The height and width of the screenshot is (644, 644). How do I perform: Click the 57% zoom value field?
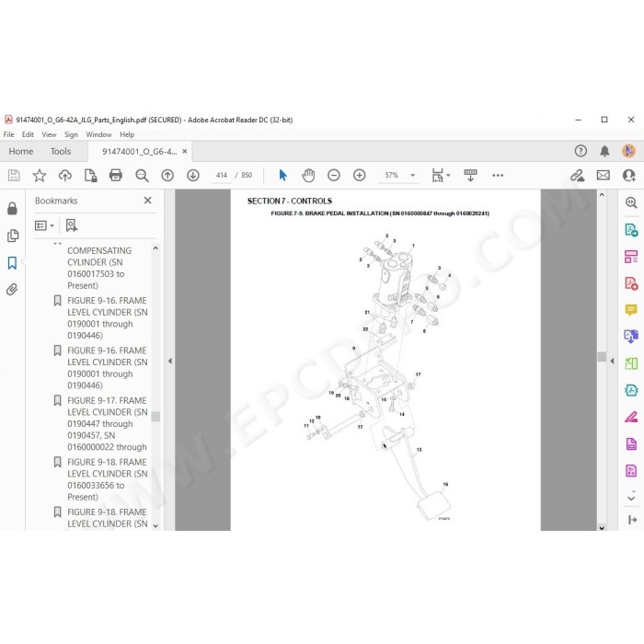click(x=392, y=176)
